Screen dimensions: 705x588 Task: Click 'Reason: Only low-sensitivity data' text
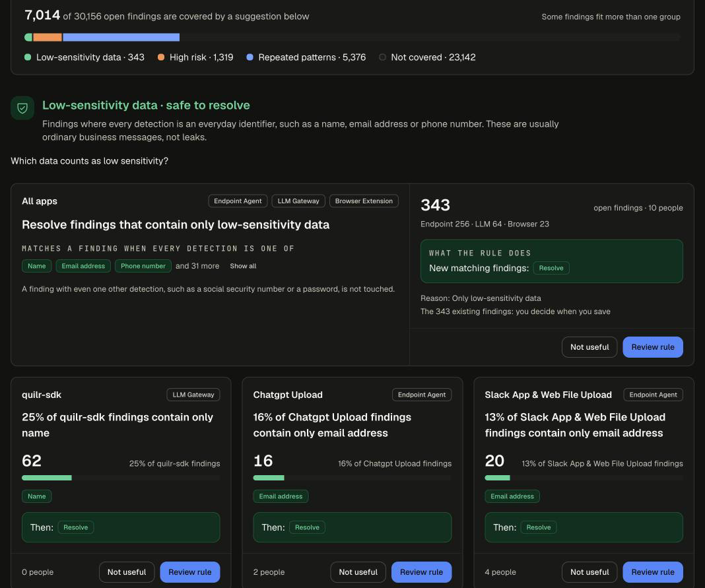tap(481, 298)
